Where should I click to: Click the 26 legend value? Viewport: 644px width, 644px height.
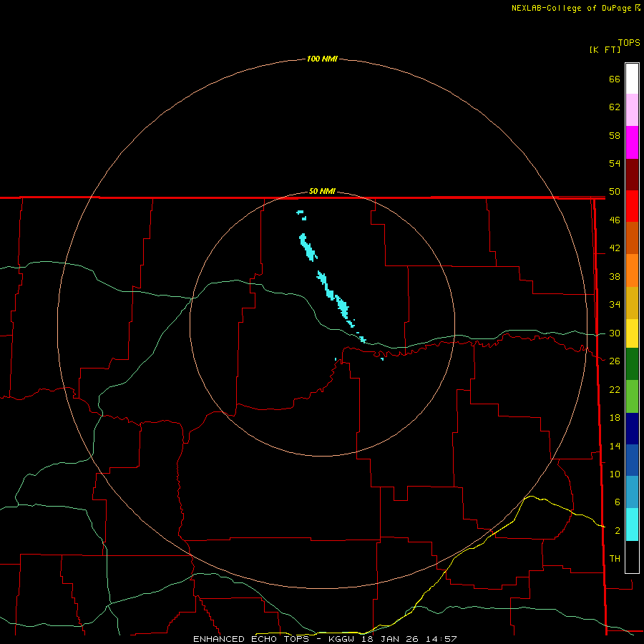tap(615, 361)
